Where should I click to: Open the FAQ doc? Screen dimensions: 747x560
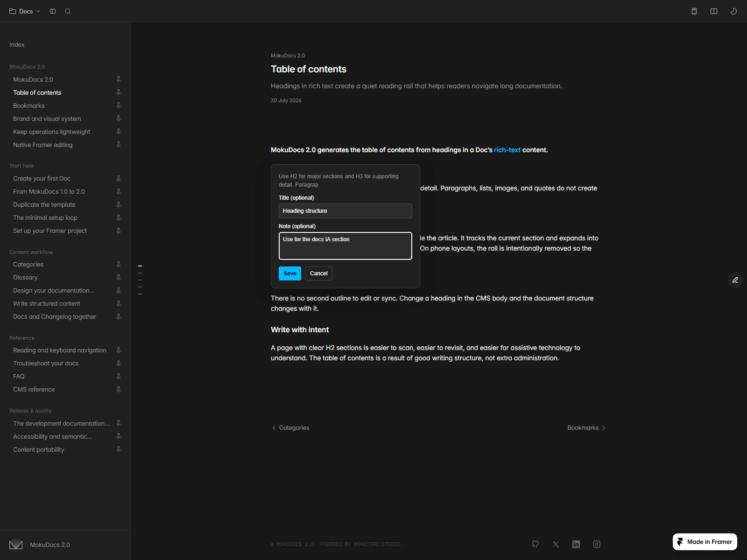pos(19,376)
